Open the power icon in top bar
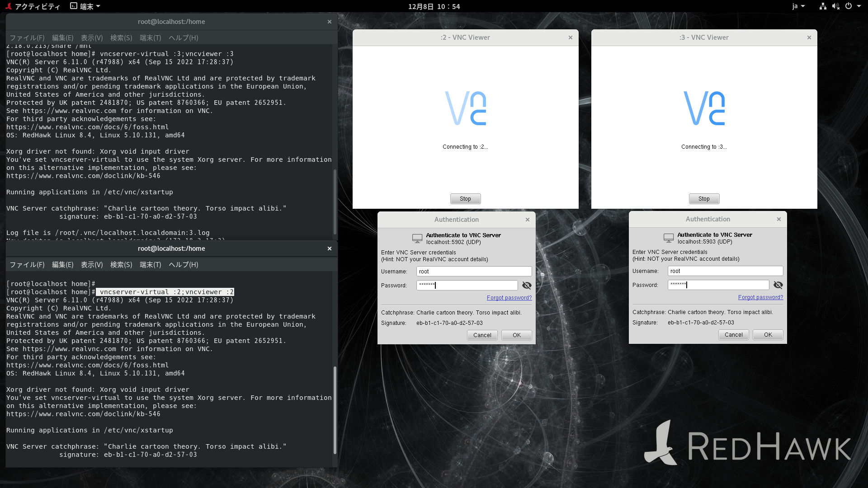Screen dimensions: 868x488 tap(849, 6)
